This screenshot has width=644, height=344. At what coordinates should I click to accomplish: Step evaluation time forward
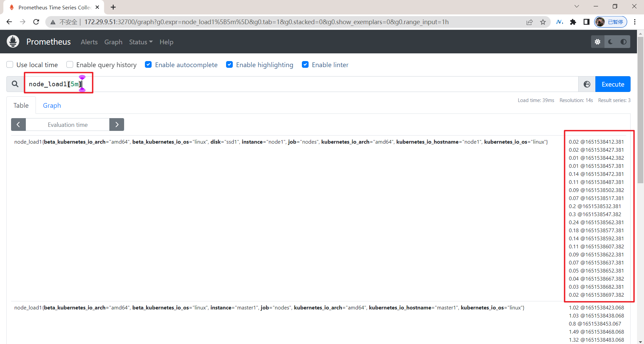117,125
